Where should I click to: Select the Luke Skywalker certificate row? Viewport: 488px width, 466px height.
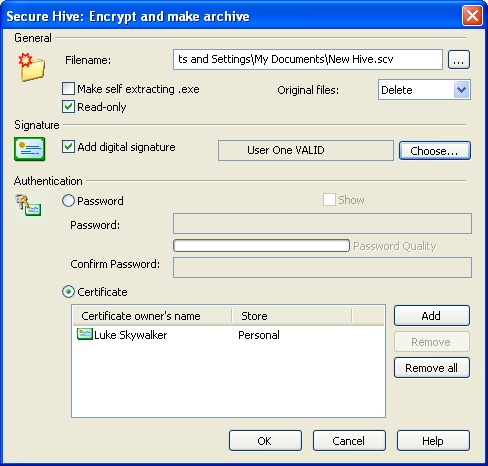228,335
